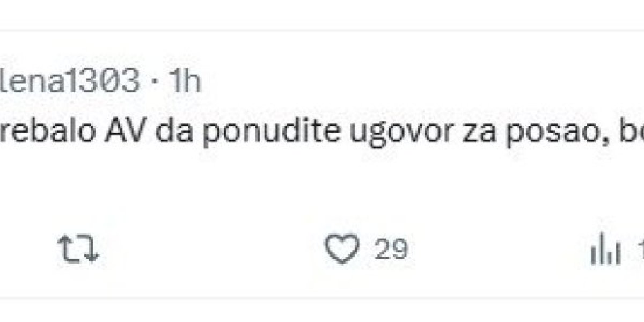
Task: Click the dot separator between username and time
Action: [155, 83]
